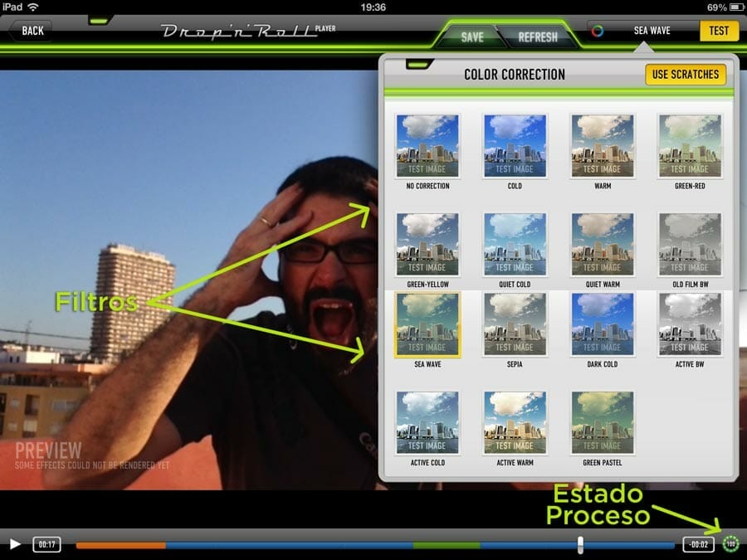Enable Use Scratches mode
The height and width of the screenshot is (560, 747).
[x=686, y=74]
